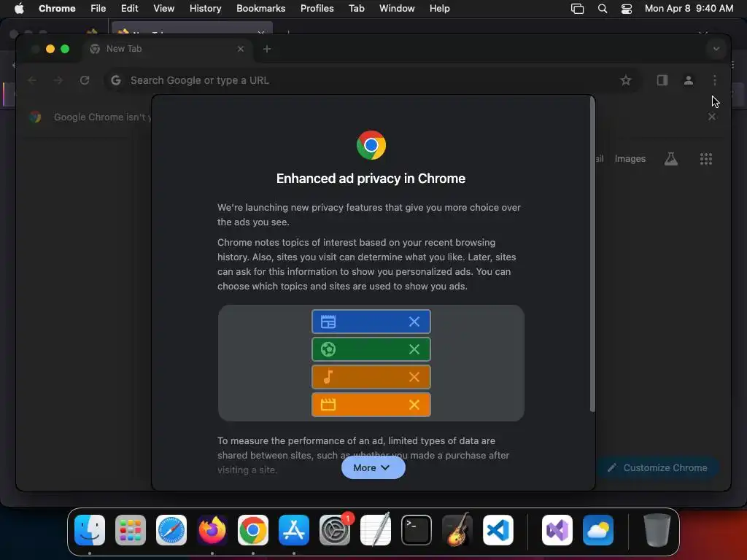Open Control Center in menu bar
747x560 pixels.
pos(627,8)
